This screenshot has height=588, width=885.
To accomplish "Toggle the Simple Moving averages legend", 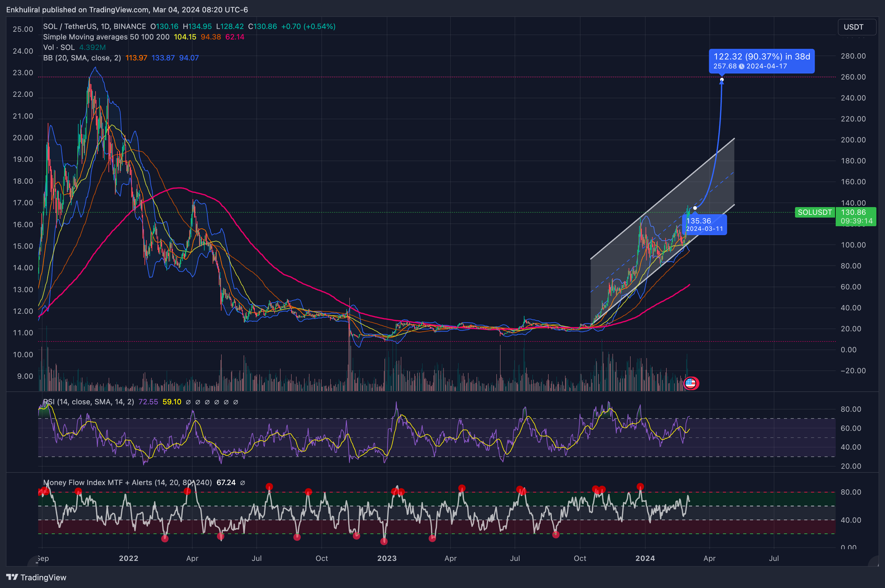I will [x=106, y=37].
